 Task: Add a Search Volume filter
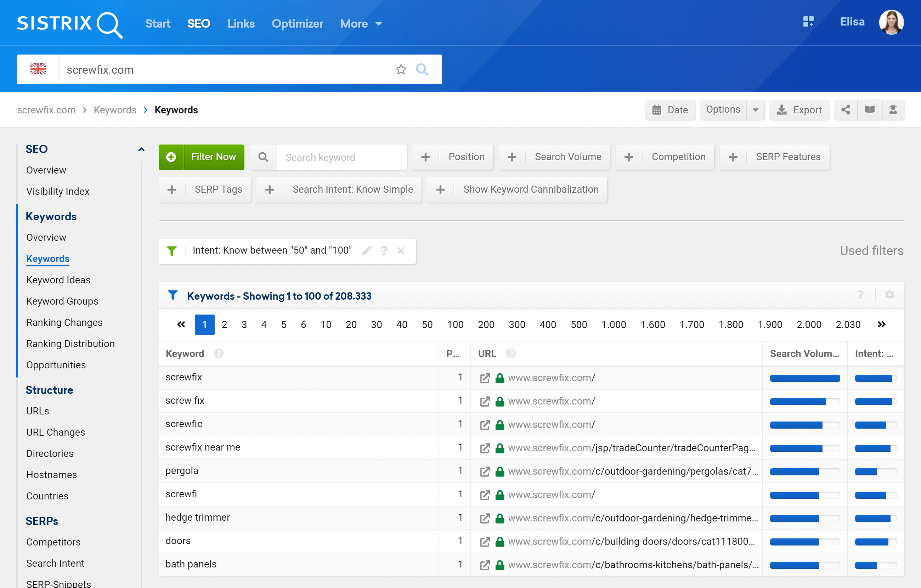[554, 157]
